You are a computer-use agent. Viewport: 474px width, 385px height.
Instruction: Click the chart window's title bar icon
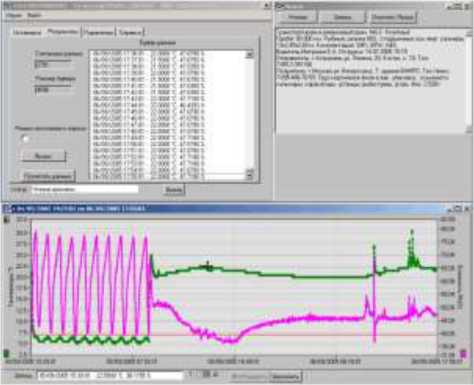tap(7, 209)
